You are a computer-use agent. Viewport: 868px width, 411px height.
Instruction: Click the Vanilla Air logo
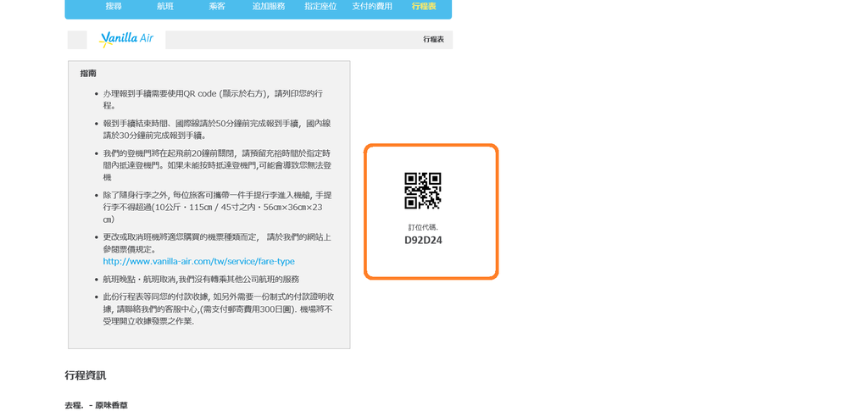[126, 39]
